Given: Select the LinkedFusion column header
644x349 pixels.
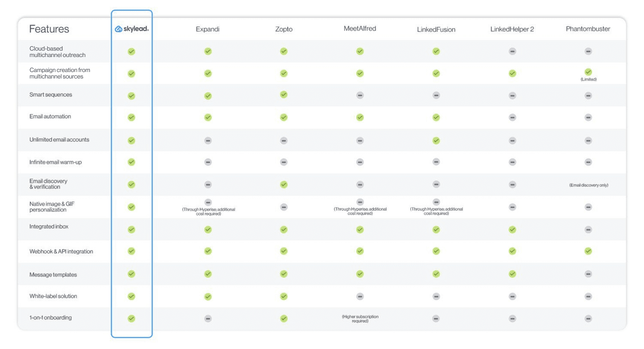Looking at the screenshot, I should coord(436,30).
